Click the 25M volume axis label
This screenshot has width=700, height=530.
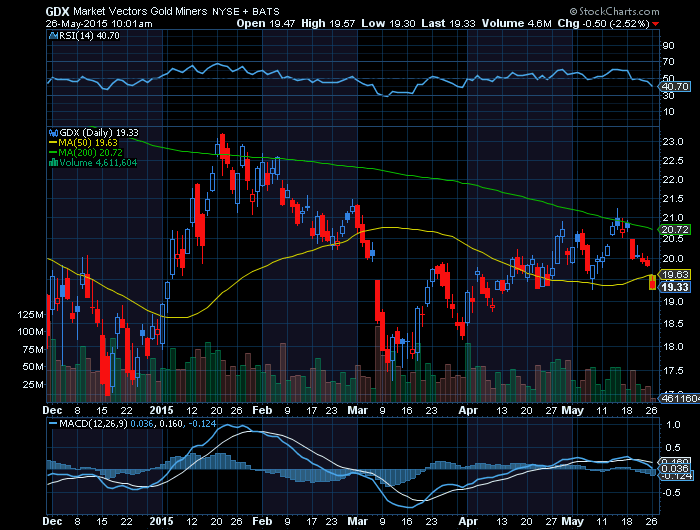(33, 384)
